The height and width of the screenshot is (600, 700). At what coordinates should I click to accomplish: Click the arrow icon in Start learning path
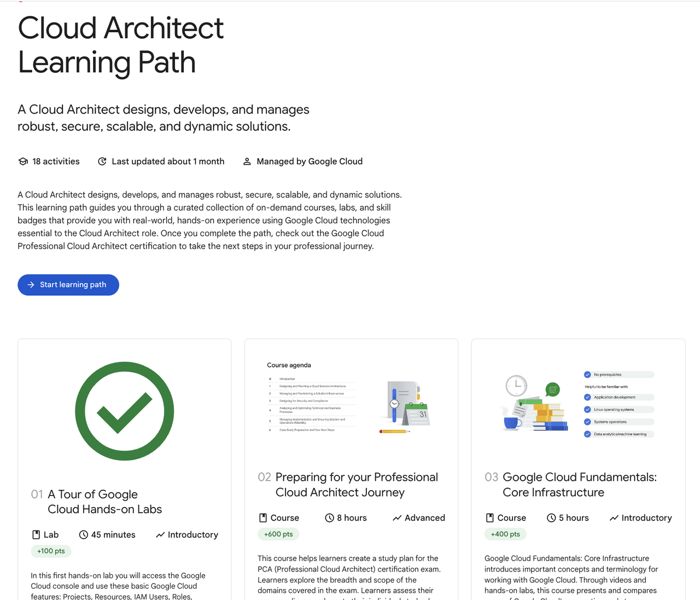pyautogui.click(x=31, y=285)
